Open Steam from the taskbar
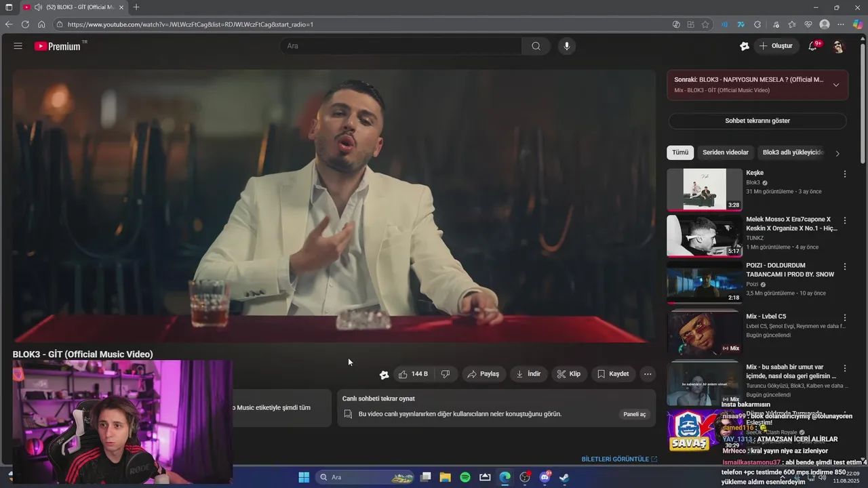The width and height of the screenshot is (868, 488). 564,477
